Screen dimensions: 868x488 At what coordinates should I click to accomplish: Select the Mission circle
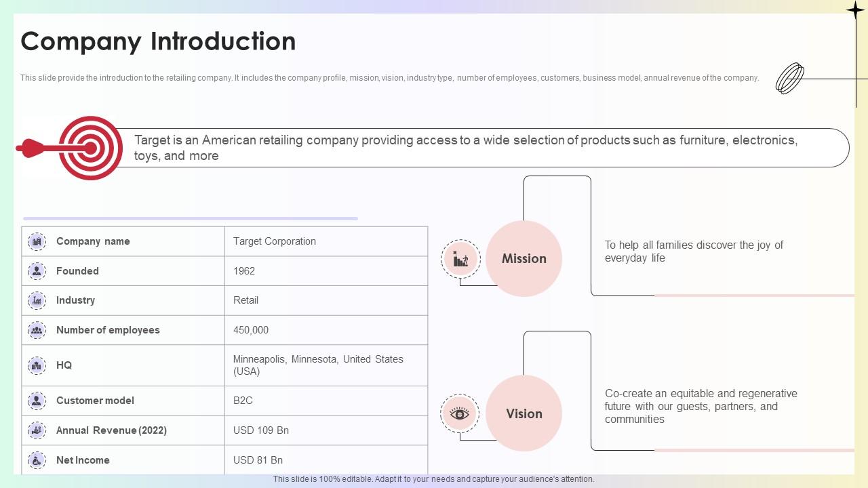point(524,258)
